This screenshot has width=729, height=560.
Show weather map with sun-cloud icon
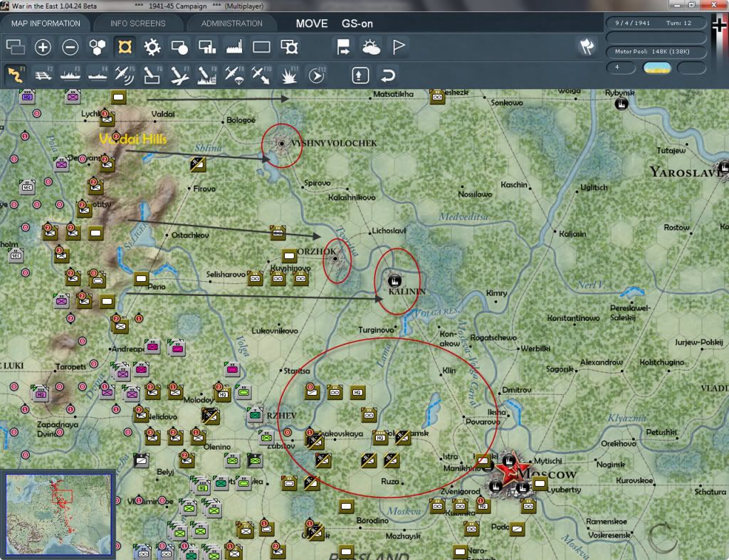tap(371, 47)
